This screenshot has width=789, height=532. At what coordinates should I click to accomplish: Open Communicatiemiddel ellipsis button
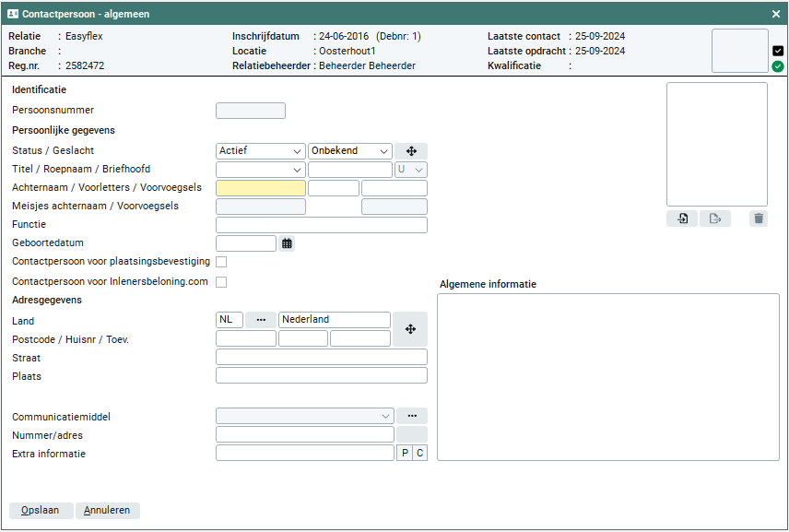point(411,416)
